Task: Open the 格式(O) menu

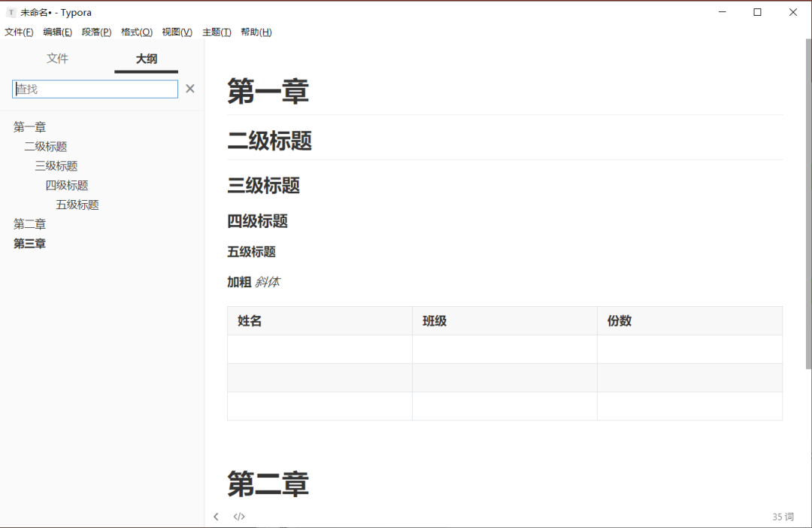Action: [x=137, y=32]
